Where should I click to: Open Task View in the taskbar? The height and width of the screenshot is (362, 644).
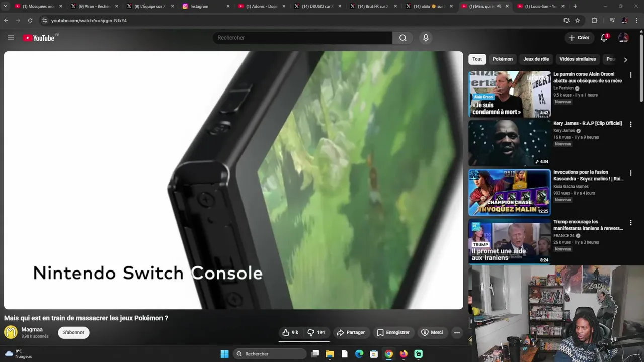point(315,354)
